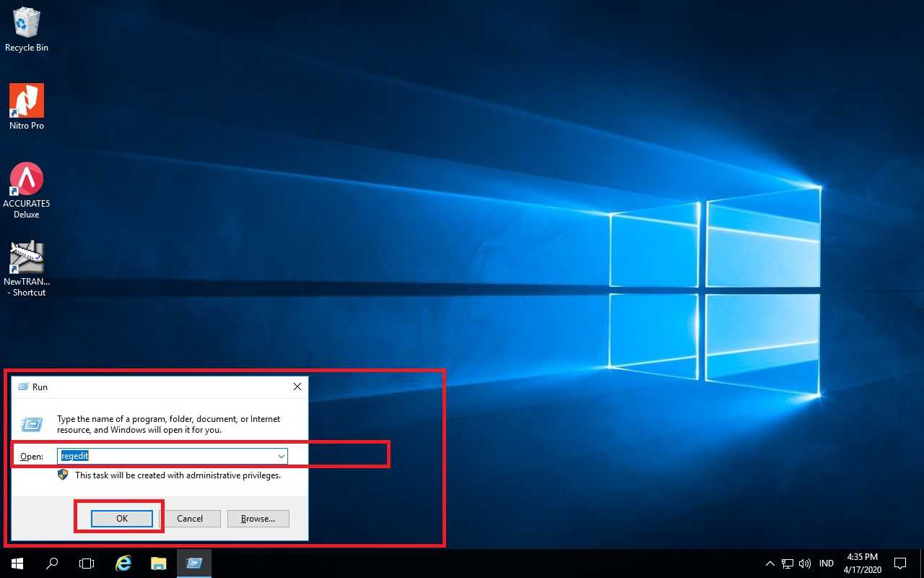This screenshot has width=924, height=578.
Task: Show hidden tray icons chevron
Action: [770, 564]
